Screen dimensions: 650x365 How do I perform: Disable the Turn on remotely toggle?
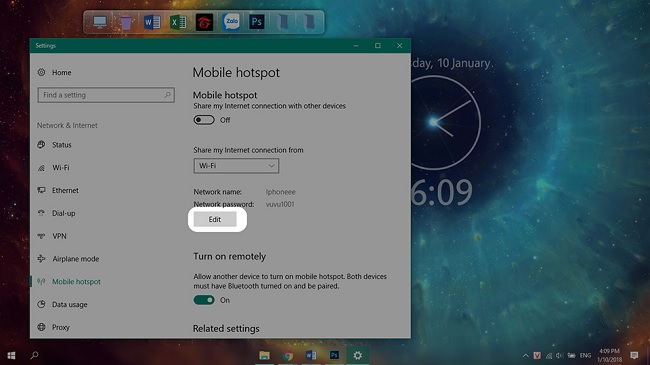(204, 300)
